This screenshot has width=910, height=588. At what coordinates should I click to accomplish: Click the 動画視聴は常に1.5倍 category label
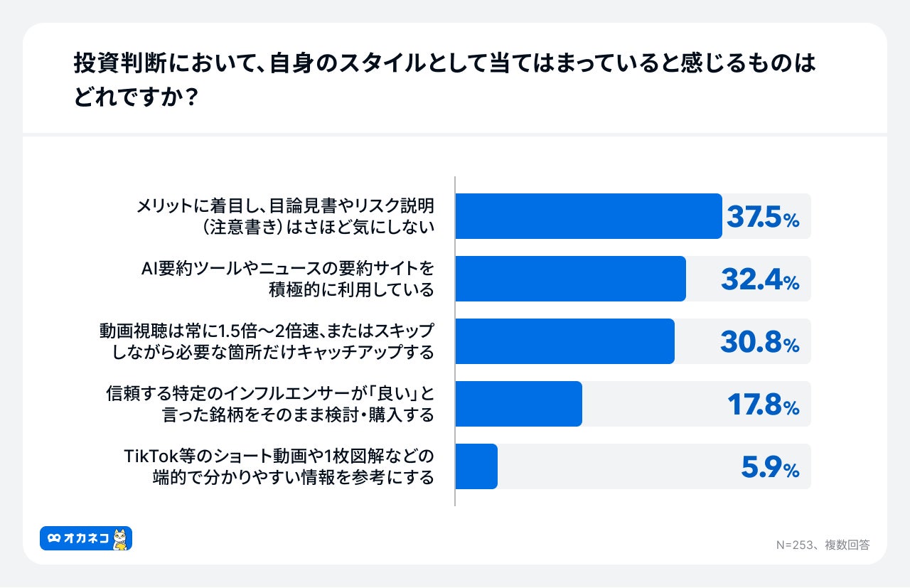click(x=266, y=341)
